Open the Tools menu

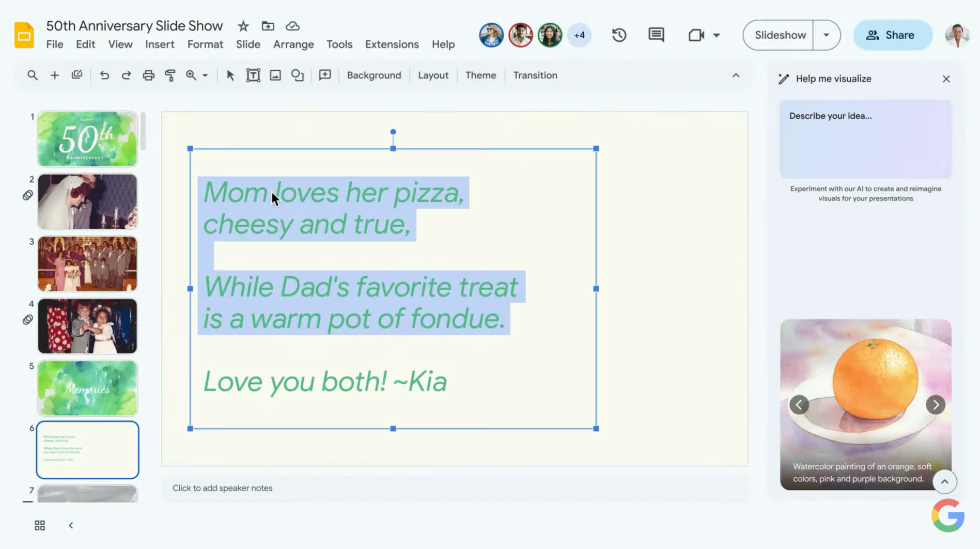[339, 44]
